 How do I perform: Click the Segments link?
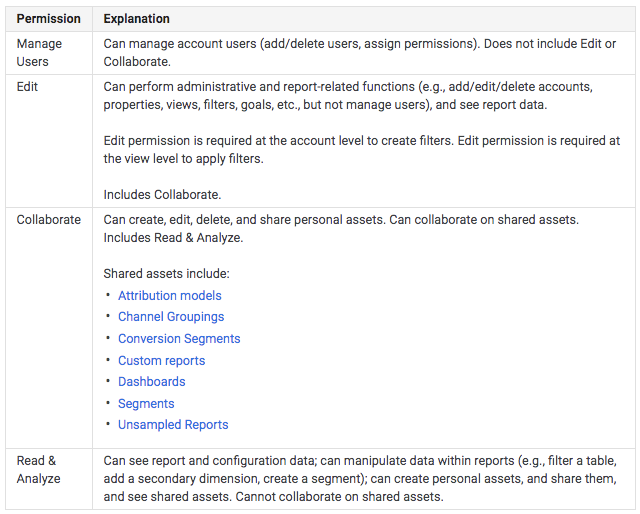[x=146, y=404]
